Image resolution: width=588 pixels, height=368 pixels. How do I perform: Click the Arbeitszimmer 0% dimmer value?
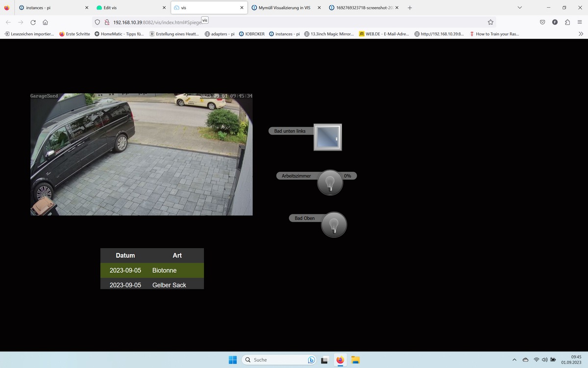click(x=347, y=176)
